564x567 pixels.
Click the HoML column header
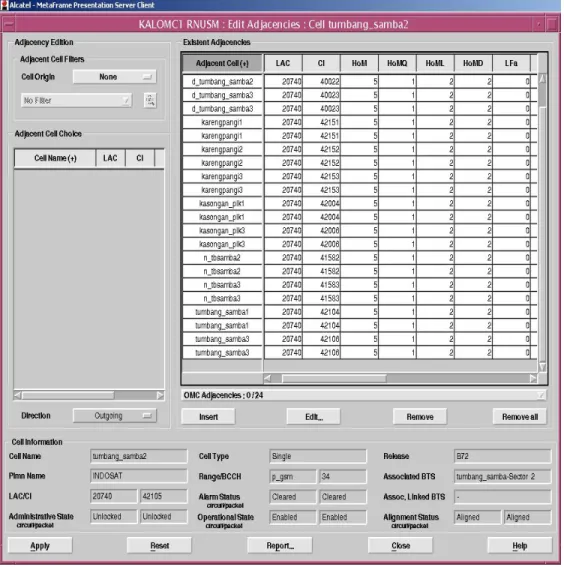(435, 63)
